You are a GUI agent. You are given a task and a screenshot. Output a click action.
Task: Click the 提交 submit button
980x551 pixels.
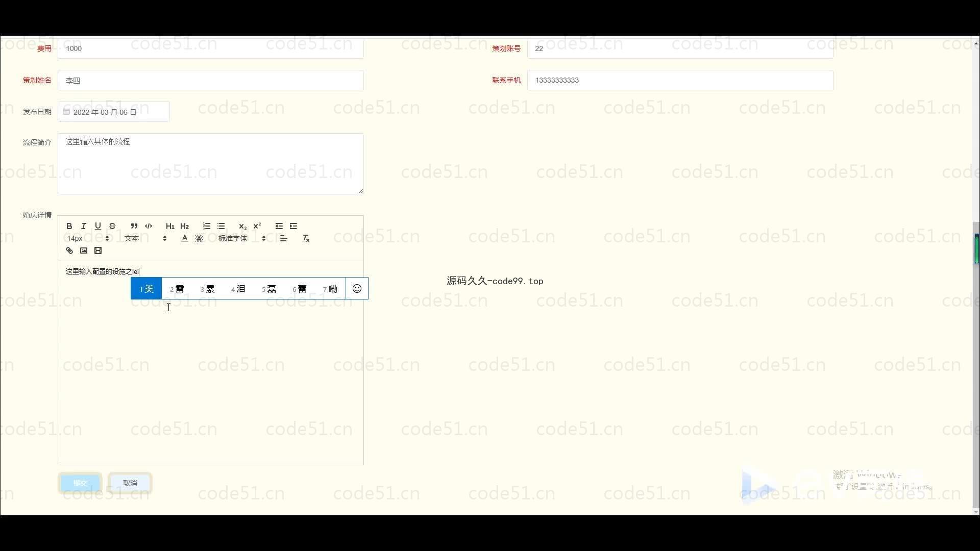[x=80, y=483]
